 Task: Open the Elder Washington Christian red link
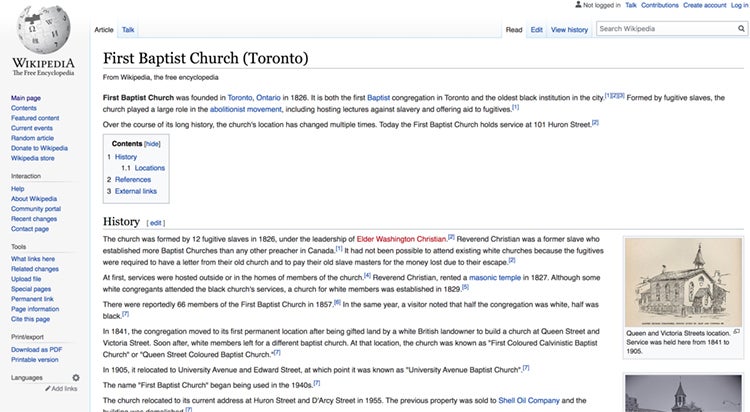pyautogui.click(x=401, y=239)
